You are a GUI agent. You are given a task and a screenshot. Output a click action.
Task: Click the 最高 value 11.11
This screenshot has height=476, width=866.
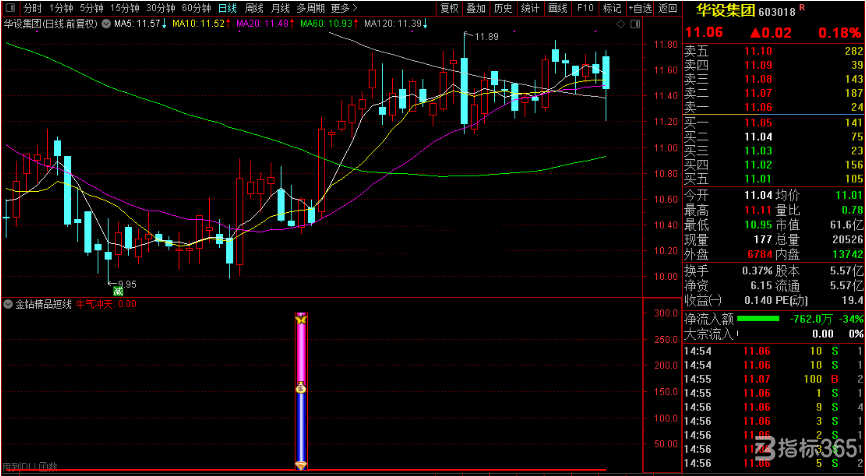[757, 210]
